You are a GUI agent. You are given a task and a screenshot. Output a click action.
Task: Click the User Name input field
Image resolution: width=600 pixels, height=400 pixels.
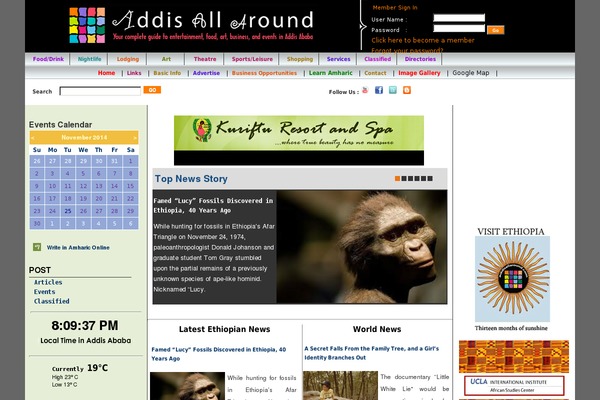[x=459, y=18]
